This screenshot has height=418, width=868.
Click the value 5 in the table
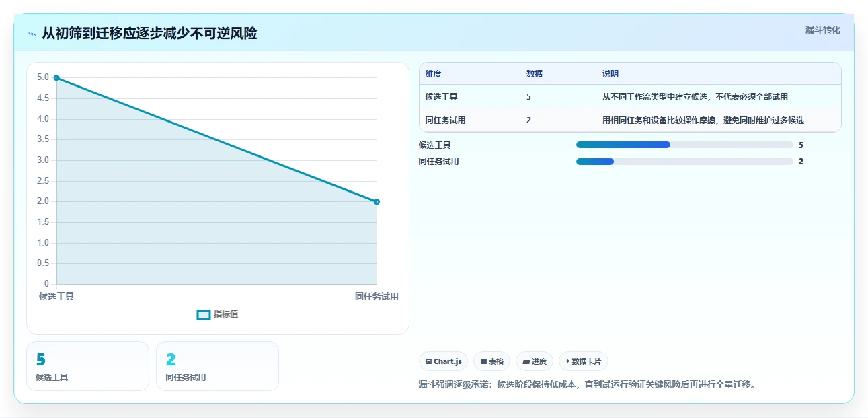click(529, 97)
